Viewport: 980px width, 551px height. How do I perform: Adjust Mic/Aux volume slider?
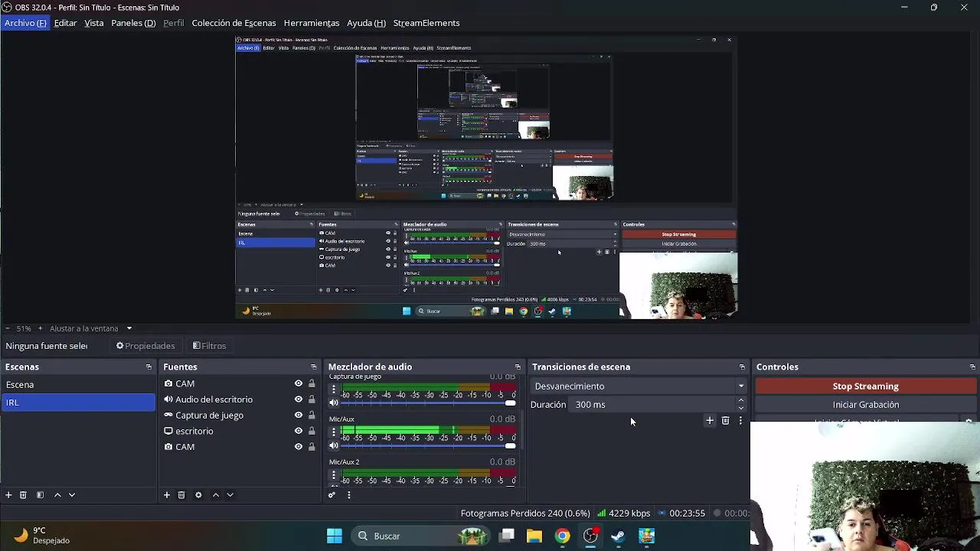[x=429, y=446]
